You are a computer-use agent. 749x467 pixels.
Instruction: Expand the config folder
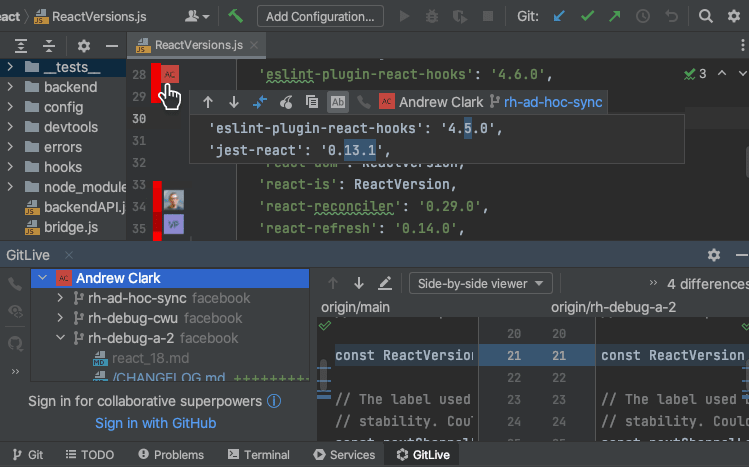10,107
